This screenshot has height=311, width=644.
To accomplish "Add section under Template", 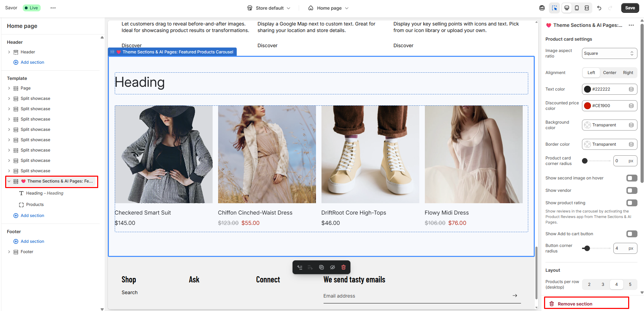I will pos(29,216).
